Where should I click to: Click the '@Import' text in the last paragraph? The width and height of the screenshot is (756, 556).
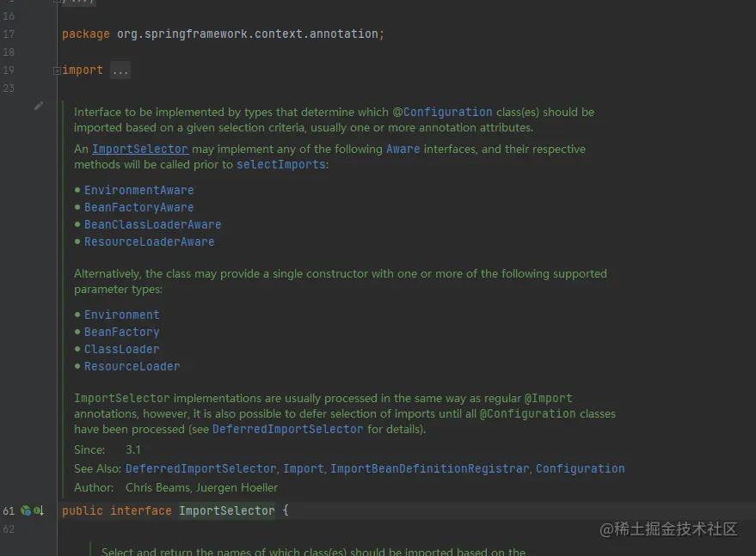[548, 399]
